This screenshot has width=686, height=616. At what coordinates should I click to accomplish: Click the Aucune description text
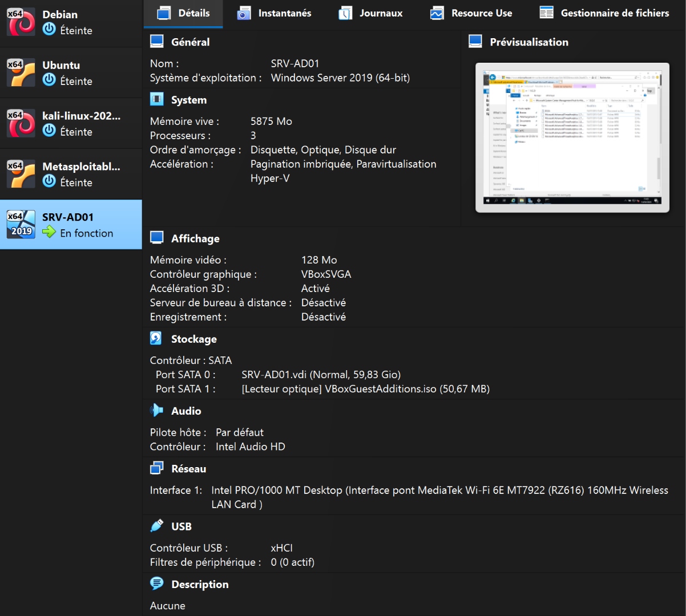click(167, 606)
